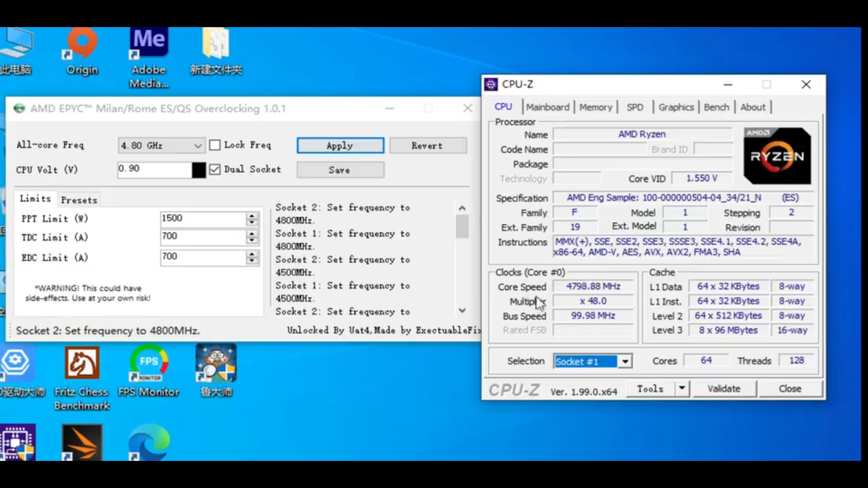Open the Socket selection dropdown in CPU-Z
Screen dimensions: 868x488
(625, 361)
